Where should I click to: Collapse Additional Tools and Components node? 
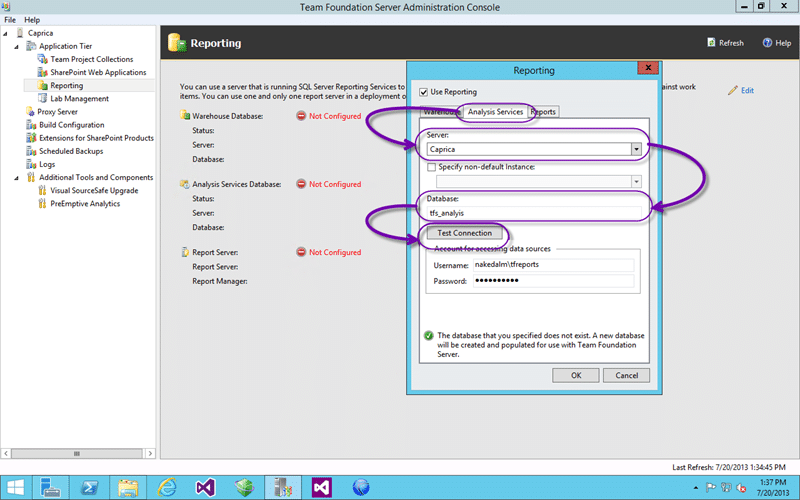[x=16, y=178]
